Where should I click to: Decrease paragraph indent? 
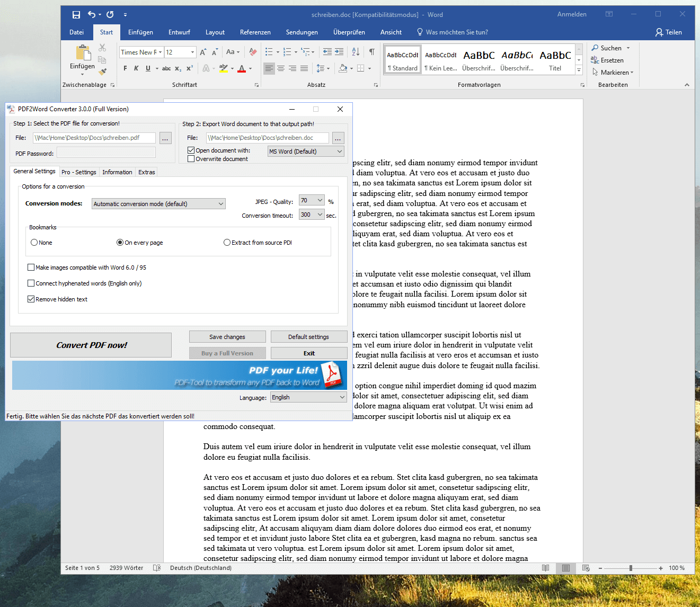[x=327, y=52]
